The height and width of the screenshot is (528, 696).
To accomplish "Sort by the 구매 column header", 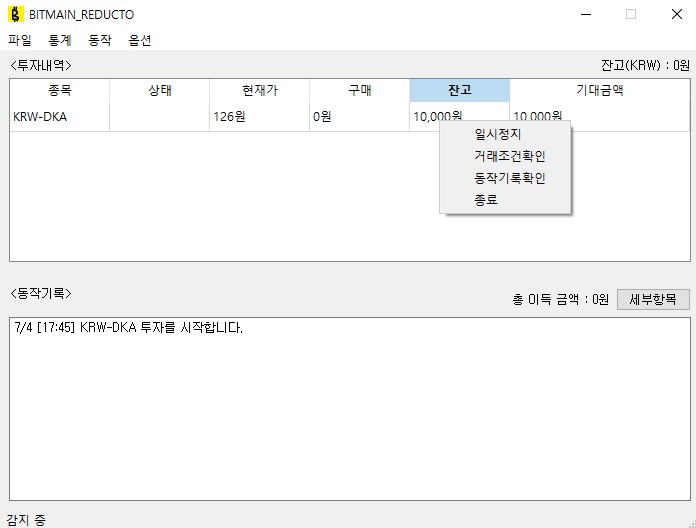I will [x=359, y=91].
